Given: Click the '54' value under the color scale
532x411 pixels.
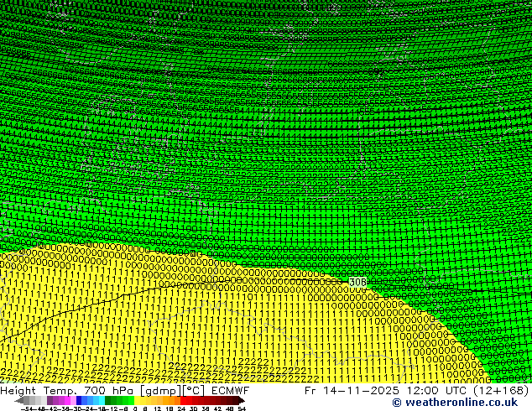Looking at the screenshot, I should (x=242, y=408).
